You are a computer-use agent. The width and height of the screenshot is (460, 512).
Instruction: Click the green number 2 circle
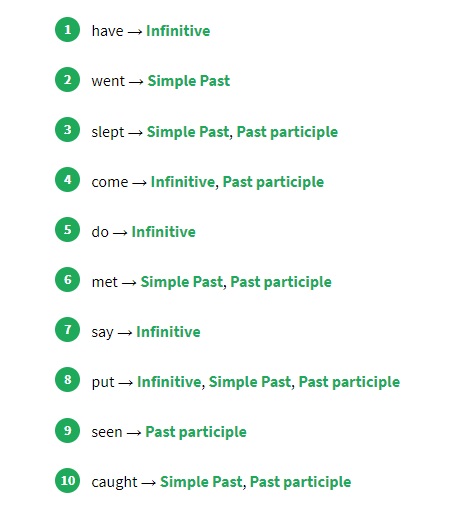67,80
